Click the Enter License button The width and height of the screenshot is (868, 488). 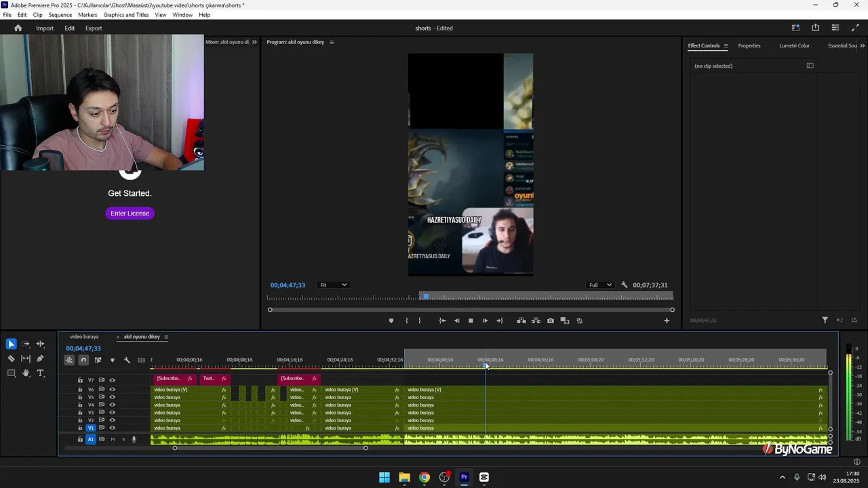coord(130,213)
